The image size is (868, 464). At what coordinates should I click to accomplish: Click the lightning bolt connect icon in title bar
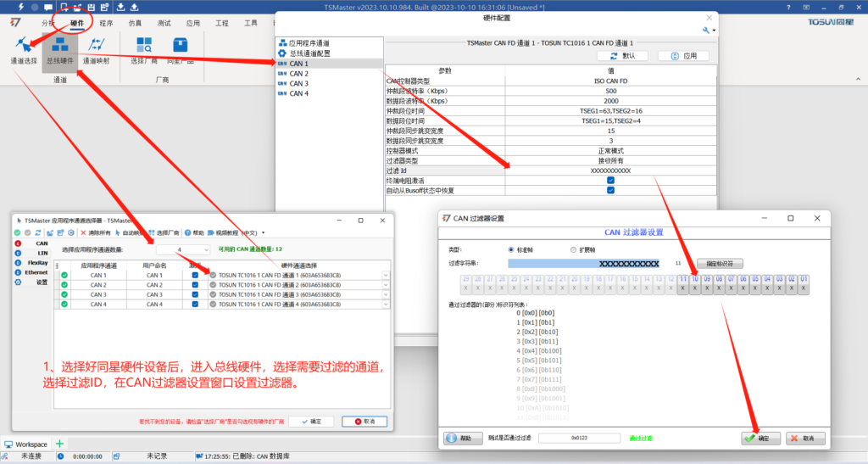click(x=21, y=7)
